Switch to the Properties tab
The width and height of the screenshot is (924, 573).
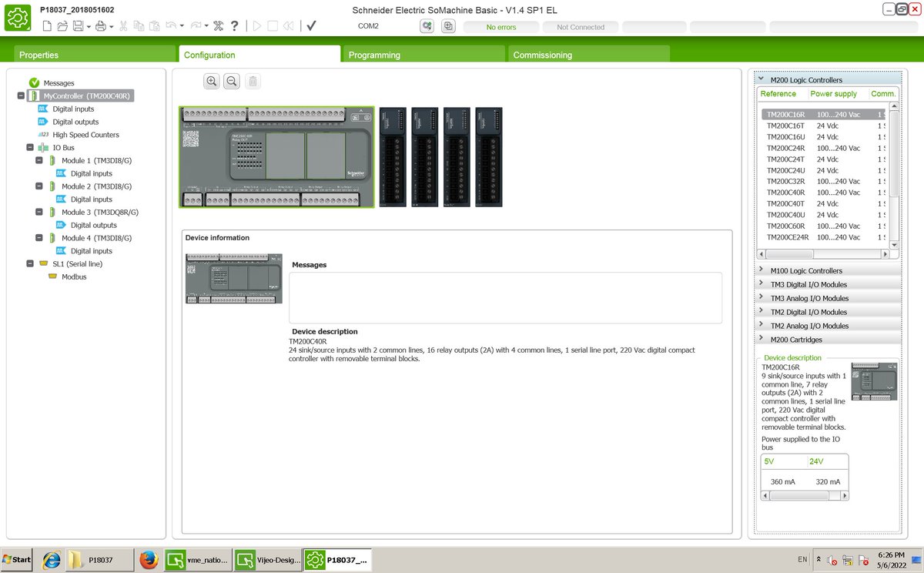(95, 55)
